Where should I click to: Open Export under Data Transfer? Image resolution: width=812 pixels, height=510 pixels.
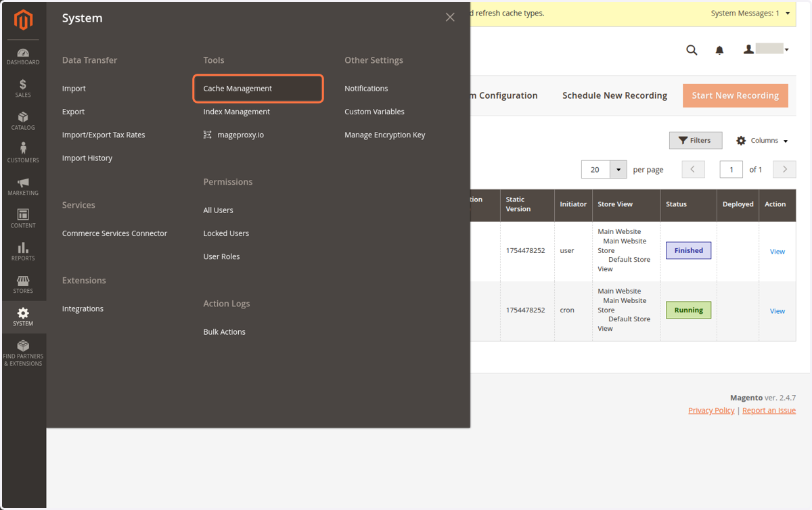(73, 112)
